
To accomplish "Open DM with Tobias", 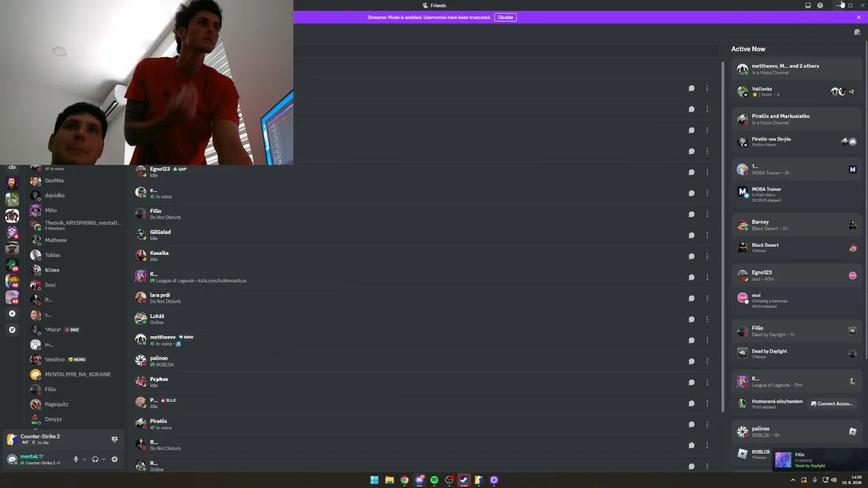I will click(x=76, y=255).
